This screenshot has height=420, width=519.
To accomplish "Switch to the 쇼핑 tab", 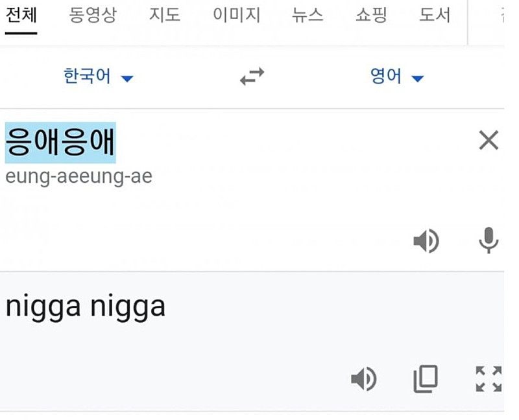I will pyautogui.click(x=371, y=16).
